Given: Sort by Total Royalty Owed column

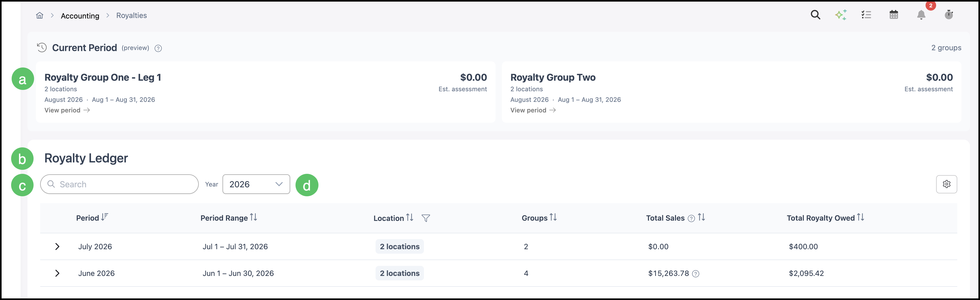Looking at the screenshot, I should click(x=861, y=217).
